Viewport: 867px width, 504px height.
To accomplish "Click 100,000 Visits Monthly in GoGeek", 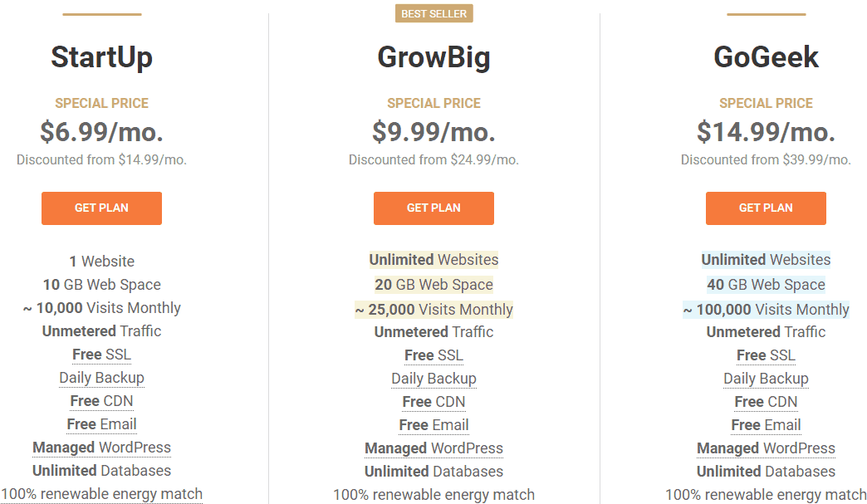I will (766, 310).
